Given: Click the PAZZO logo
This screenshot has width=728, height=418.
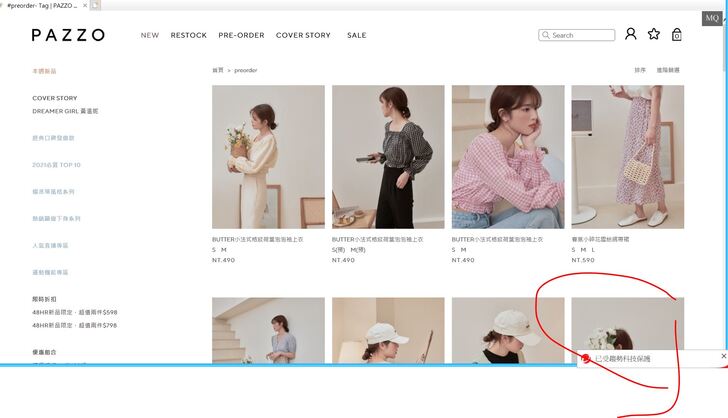Looking at the screenshot, I should pos(68,35).
